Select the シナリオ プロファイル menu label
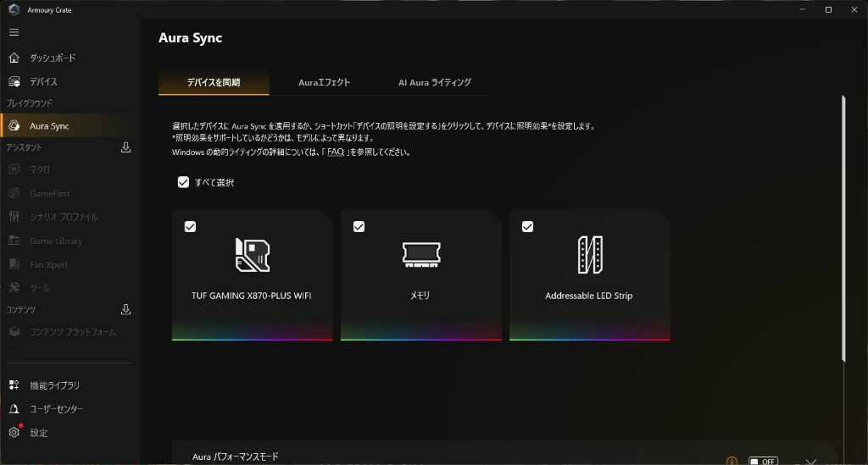The height and width of the screenshot is (465, 868). pyautogui.click(x=64, y=217)
